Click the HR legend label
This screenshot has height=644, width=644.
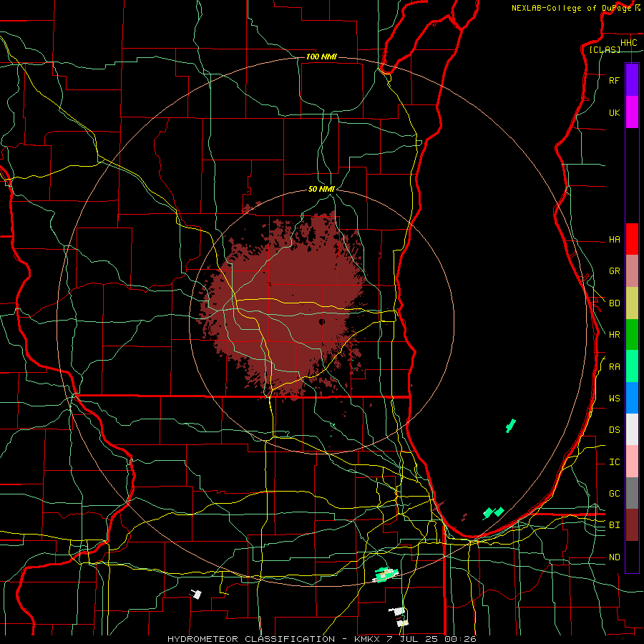pyautogui.click(x=614, y=335)
